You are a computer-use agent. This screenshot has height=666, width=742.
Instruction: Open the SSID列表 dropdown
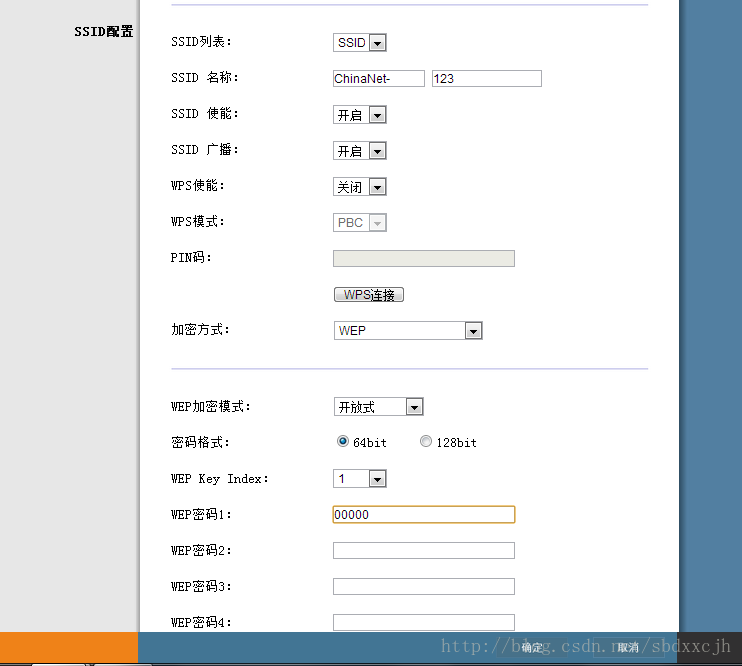tap(360, 43)
